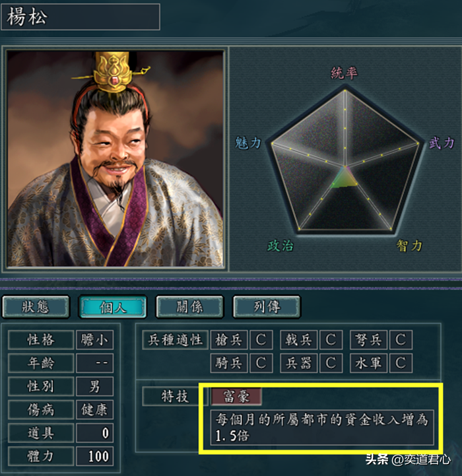
Task: Click the 體力 value 100
Action: tap(94, 456)
